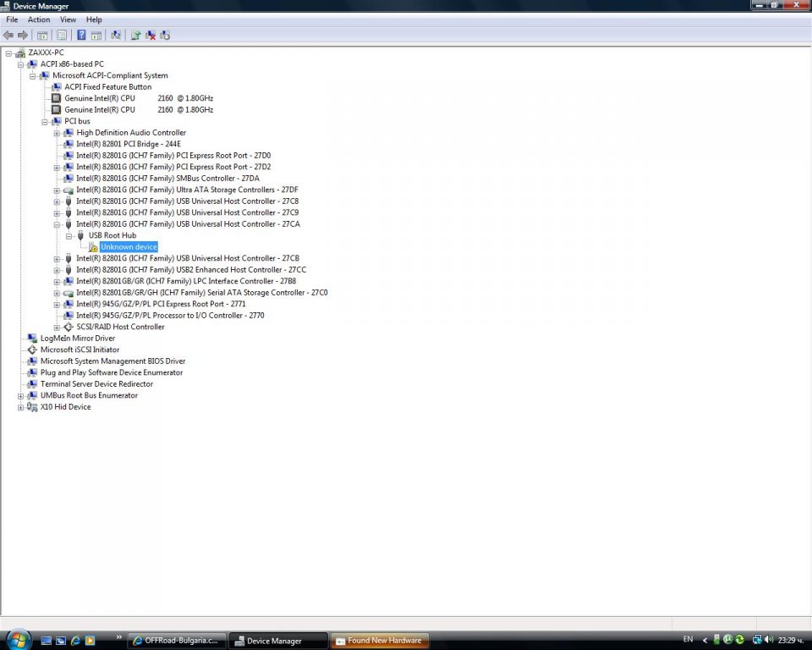The image size is (812, 650).
Task: Open the Help menu
Action: pos(94,19)
